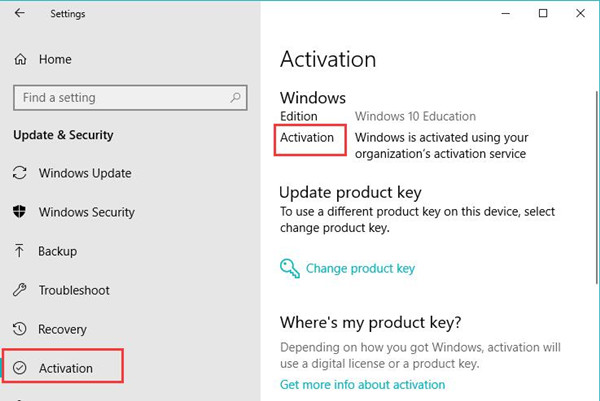Click the Change product key link
This screenshot has width=600, height=401.
point(360,268)
